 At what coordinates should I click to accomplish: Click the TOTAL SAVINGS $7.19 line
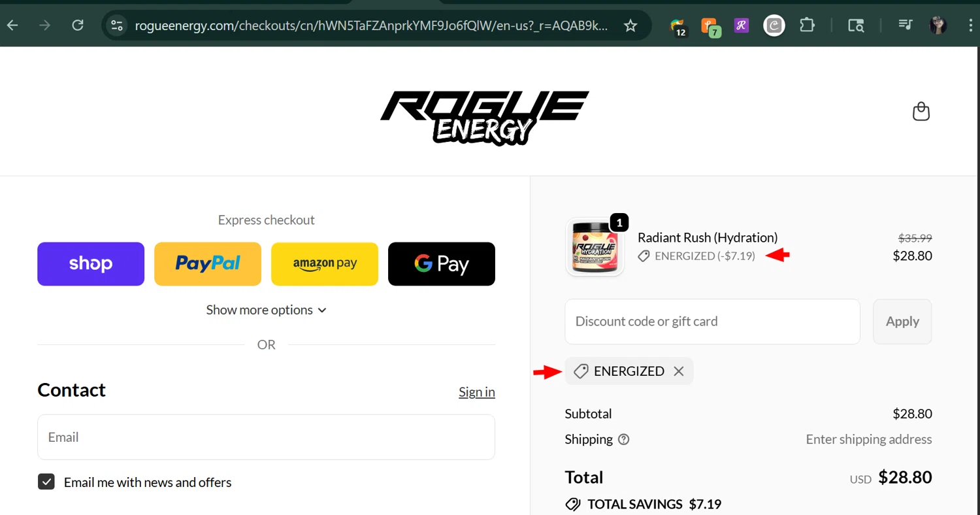[x=644, y=504]
